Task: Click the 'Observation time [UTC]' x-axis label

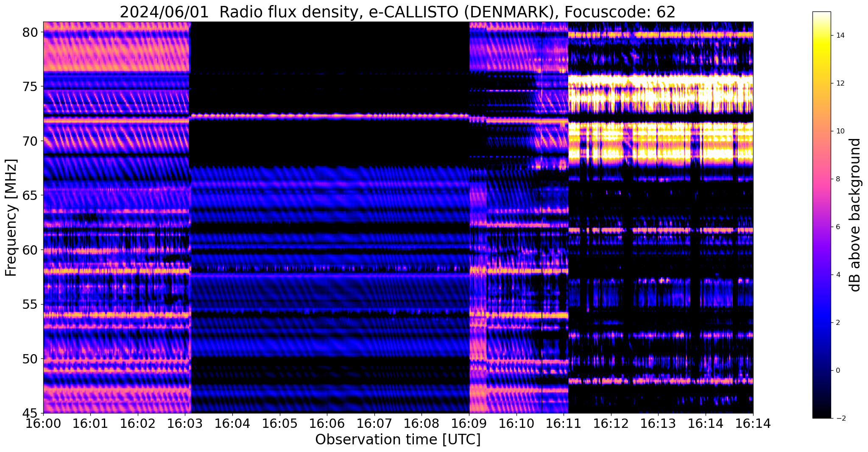Action: click(x=398, y=440)
